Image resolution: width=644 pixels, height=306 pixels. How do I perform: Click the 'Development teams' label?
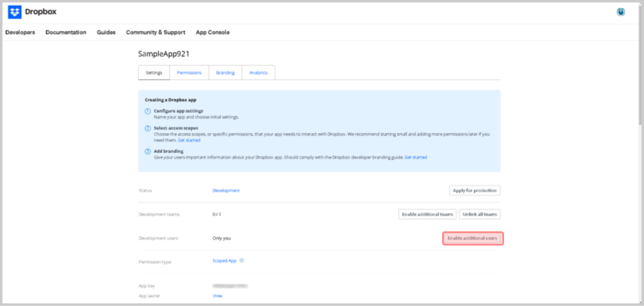159,214
